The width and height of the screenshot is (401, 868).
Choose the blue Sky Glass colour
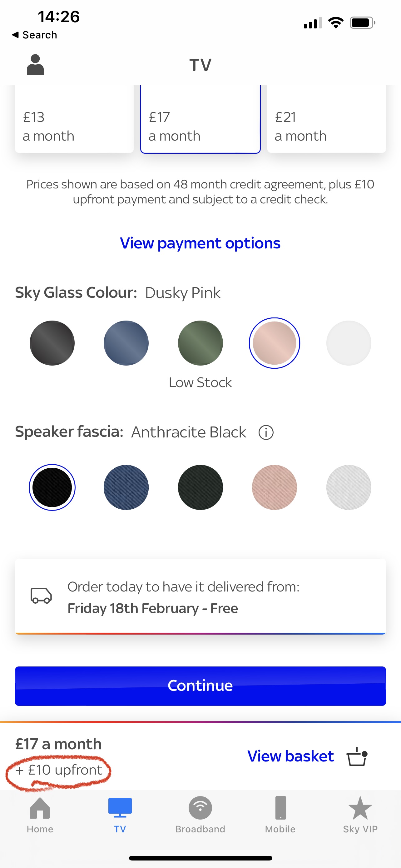pos(126,343)
